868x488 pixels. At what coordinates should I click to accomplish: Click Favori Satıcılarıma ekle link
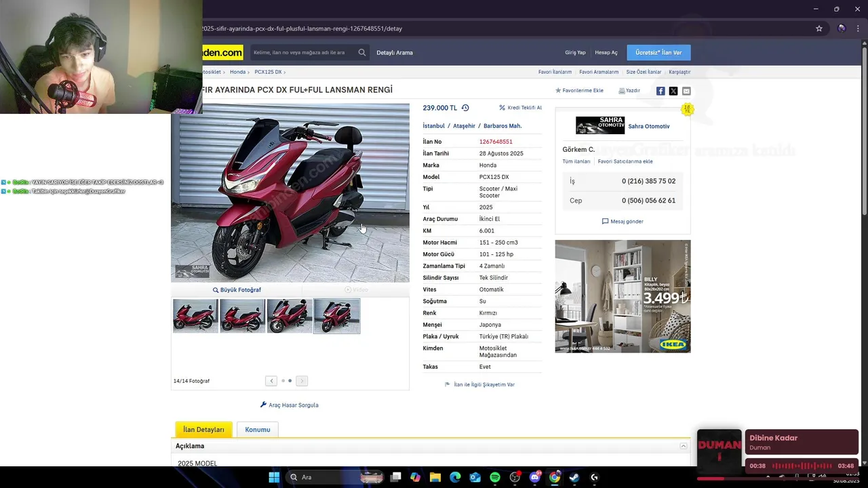[x=625, y=161]
